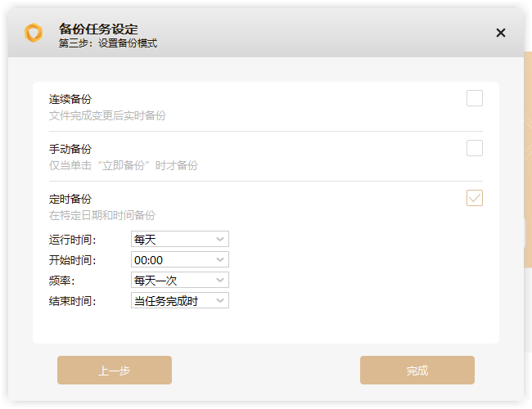Open the 运行时间 dropdown showing 每天

pyautogui.click(x=180, y=239)
